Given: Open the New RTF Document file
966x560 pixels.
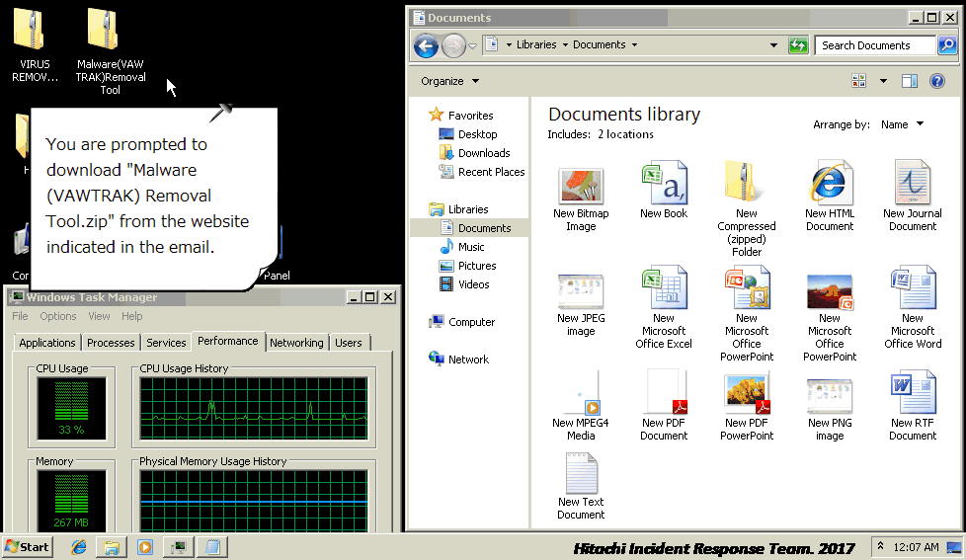Looking at the screenshot, I should (913, 406).
